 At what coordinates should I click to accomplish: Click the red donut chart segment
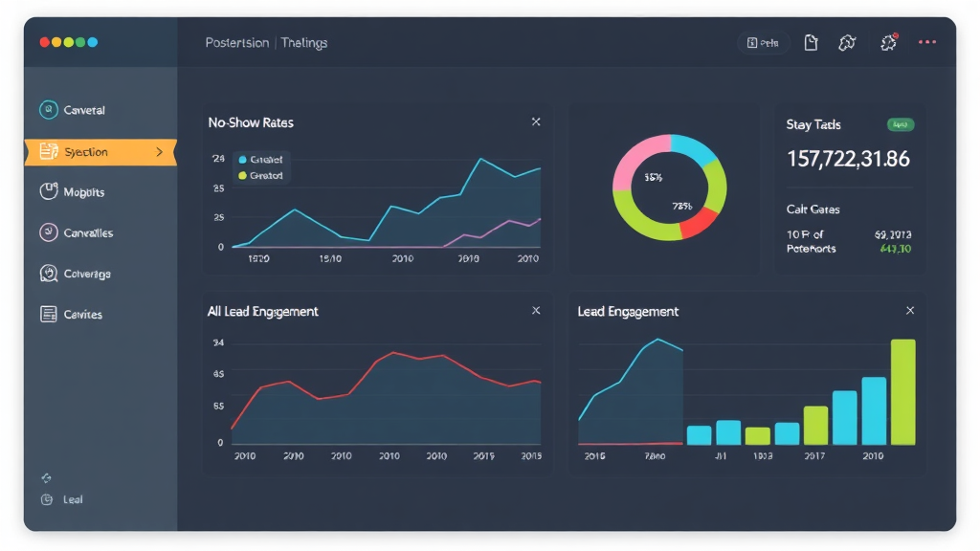click(700, 224)
